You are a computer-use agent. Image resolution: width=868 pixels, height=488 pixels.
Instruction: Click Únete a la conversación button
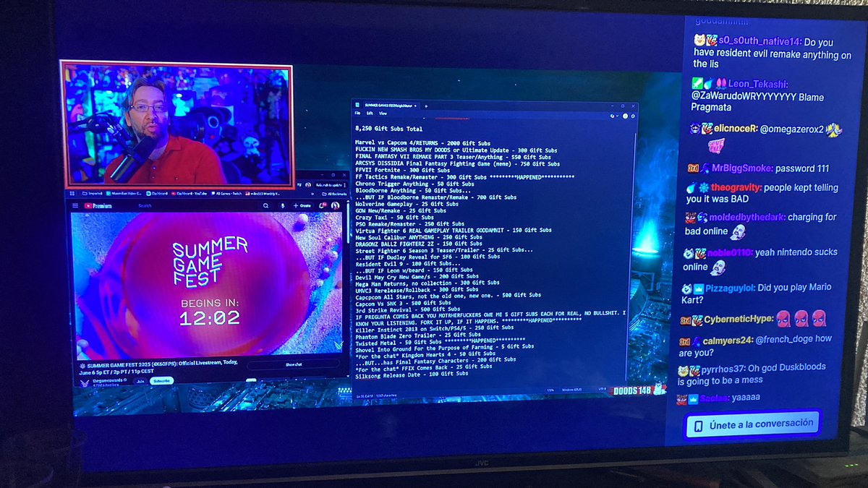tap(752, 424)
